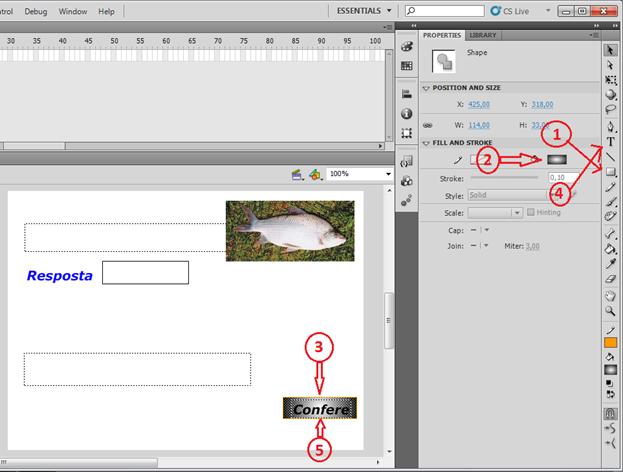Collapse the Position and Size section
The image size is (623, 472).
427,88
